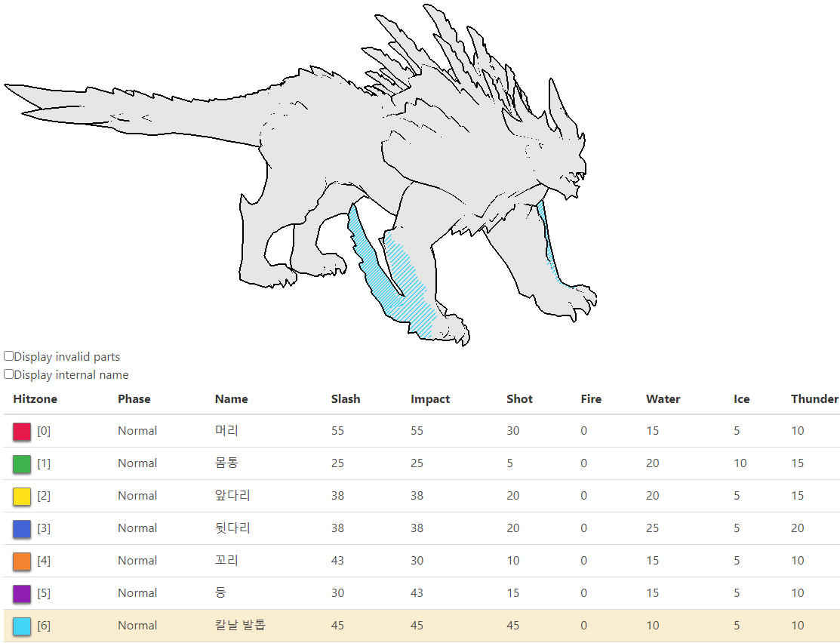Image resolution: width=840 pixels, height=643 pixels.
Task: Click the blue swatch for hitzone [3]
Action: click(x=22, y=529)
